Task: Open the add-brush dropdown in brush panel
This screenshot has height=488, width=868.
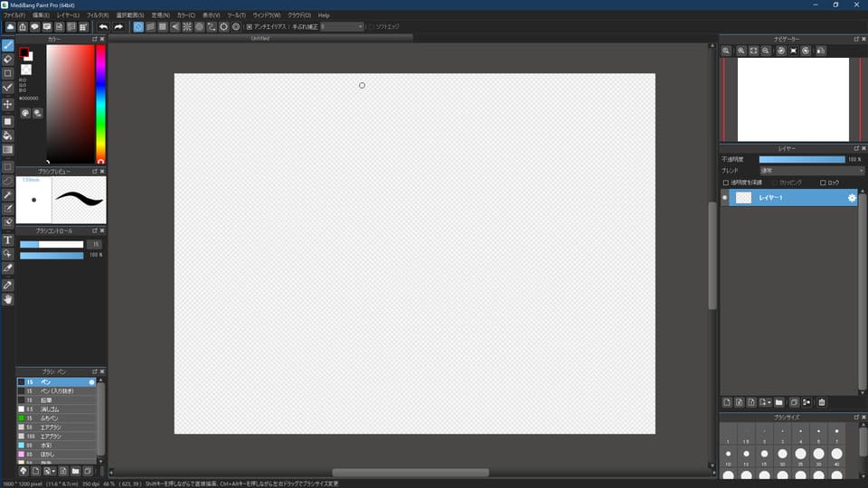Action: coord(49,471)
